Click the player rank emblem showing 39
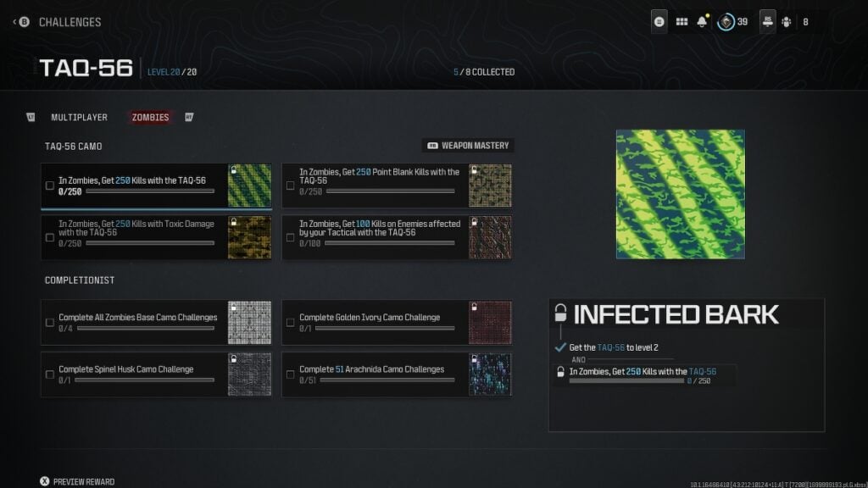Viewport: 868px width, 488px height. 727,21
